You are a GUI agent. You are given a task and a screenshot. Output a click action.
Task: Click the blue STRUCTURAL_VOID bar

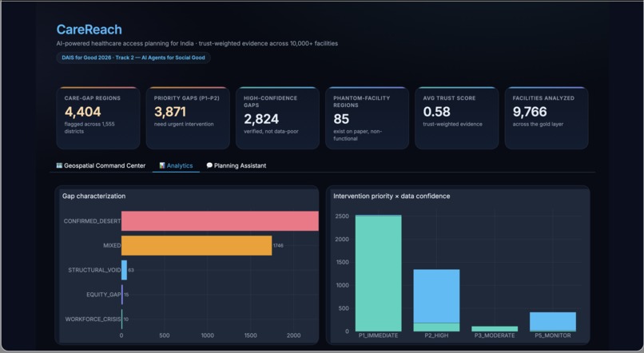124,270
